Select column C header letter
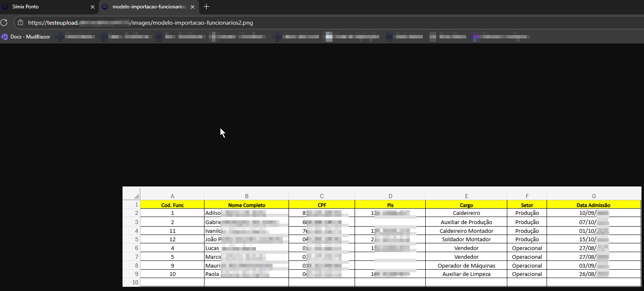644x291 pixels. click(322, 196)
